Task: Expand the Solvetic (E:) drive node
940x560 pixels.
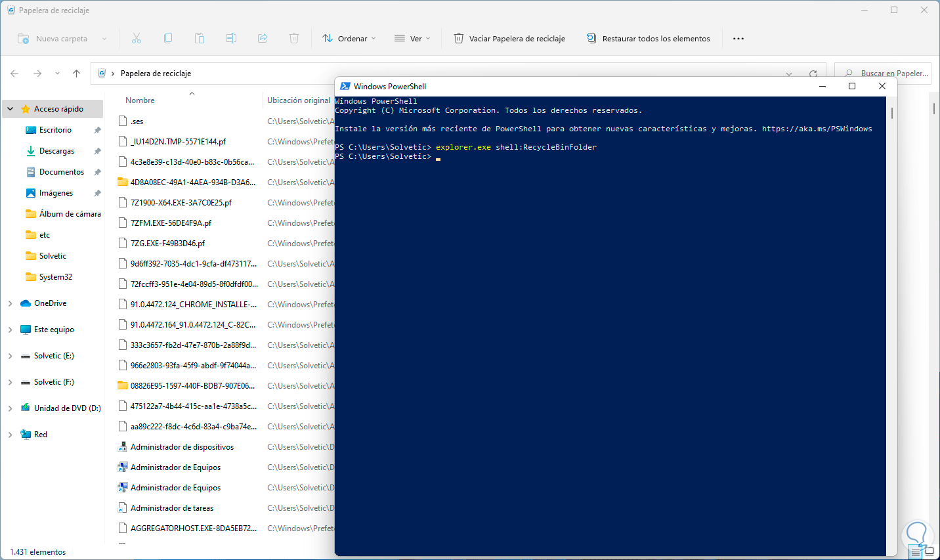Action: pyautogui.click(x=11, y=356)
